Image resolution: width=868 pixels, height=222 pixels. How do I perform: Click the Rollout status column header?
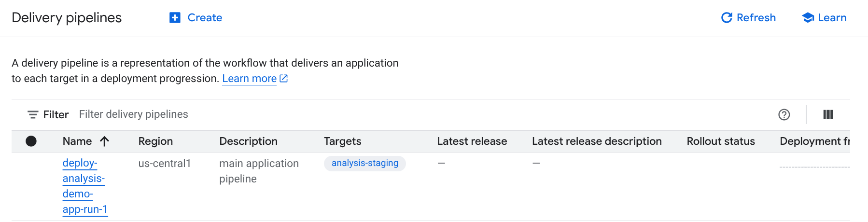tap(720, 141)
